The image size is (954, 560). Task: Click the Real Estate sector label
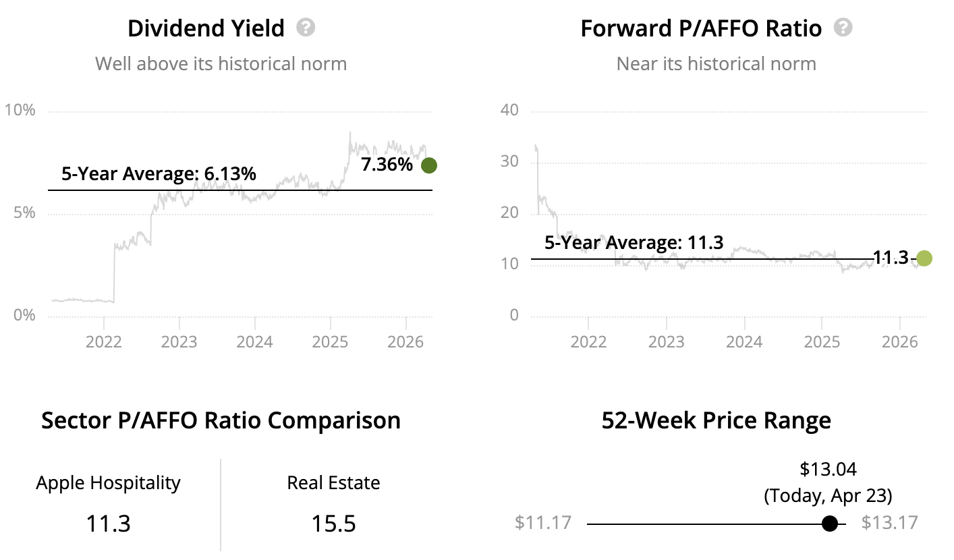(x=333, y=483)
